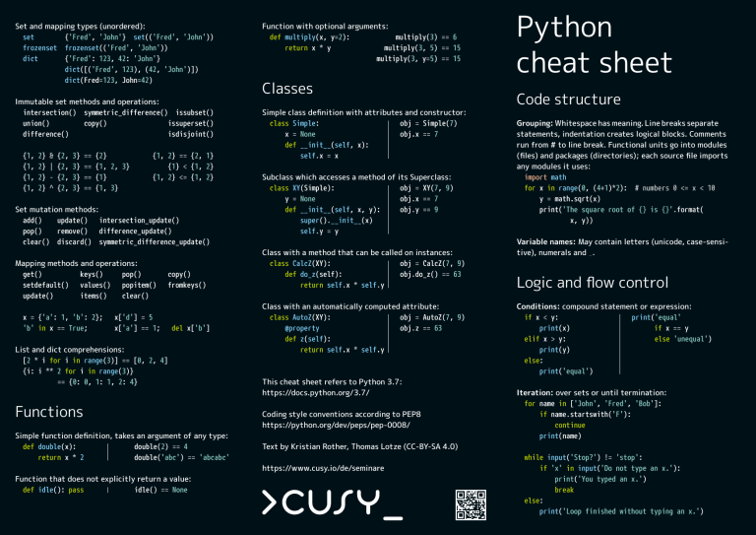Click the "symmetric_difference()" method
This screenshot has height=535, width=756.
click(126, 112)
